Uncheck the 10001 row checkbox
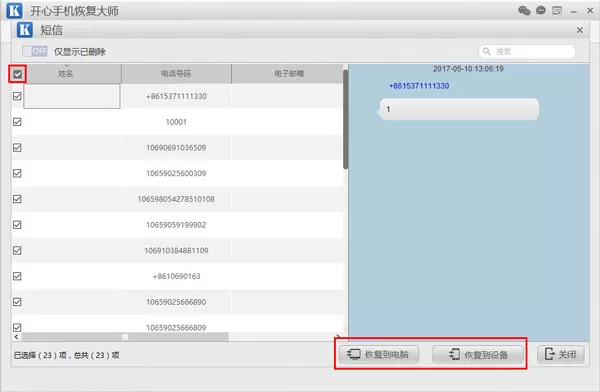 (17, 122)
